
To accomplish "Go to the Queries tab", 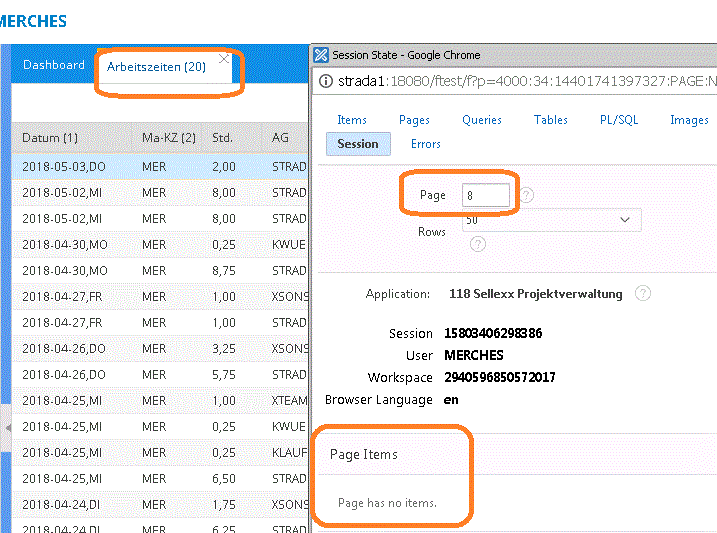I will [x=482, y=120].
